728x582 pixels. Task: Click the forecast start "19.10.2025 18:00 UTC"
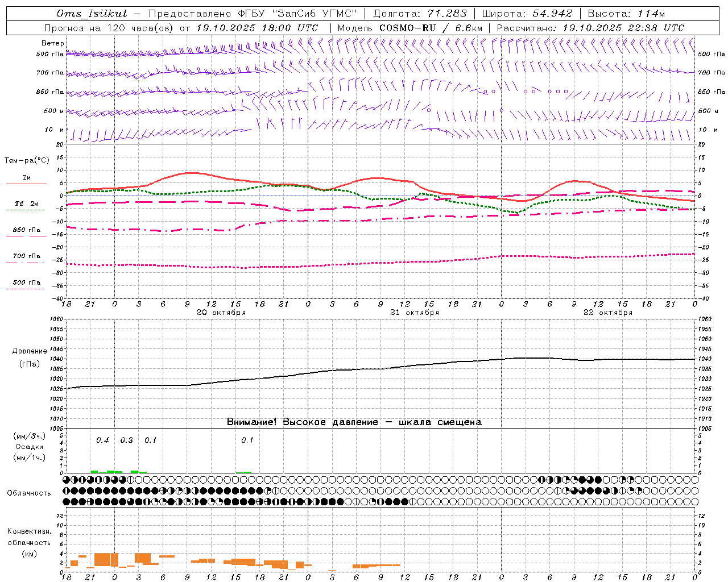[257, 28]
